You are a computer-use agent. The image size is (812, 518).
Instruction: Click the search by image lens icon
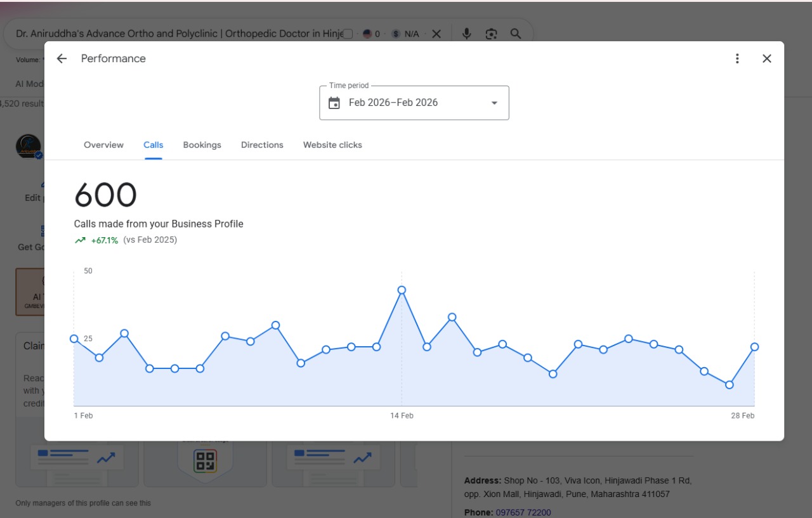point(491,34)
